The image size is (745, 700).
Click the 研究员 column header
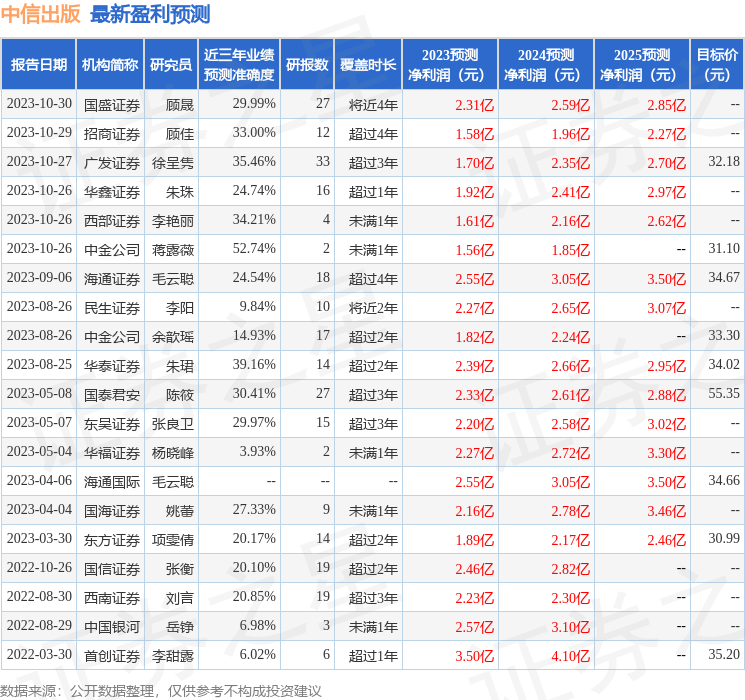(171, 65)
